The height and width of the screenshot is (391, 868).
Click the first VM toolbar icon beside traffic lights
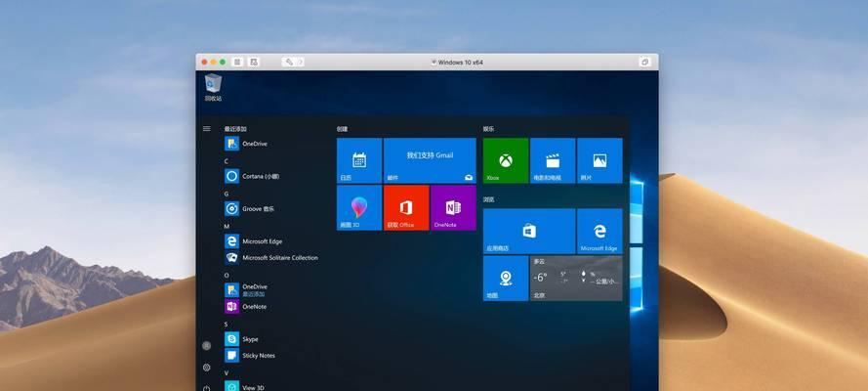click(x=237, y=62)
